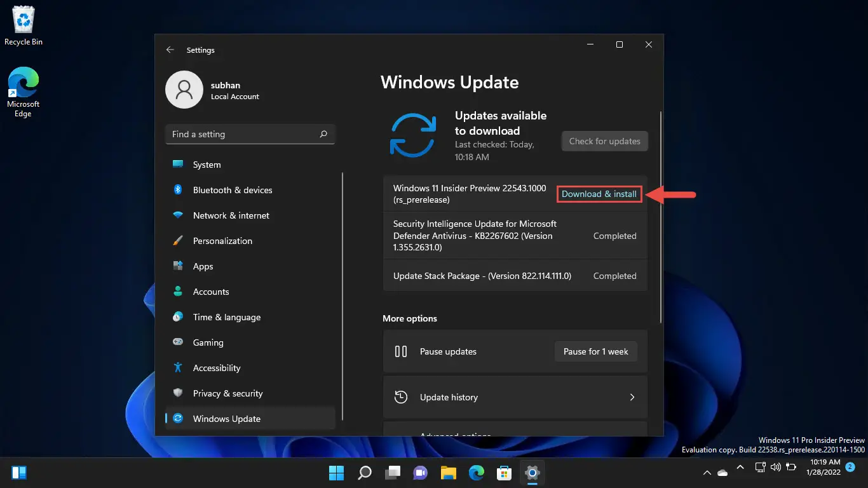Viewport: 868px width, 488px height.
Task: Launch Microsoft Edge from the taskbar
Action: coord(477,473)
